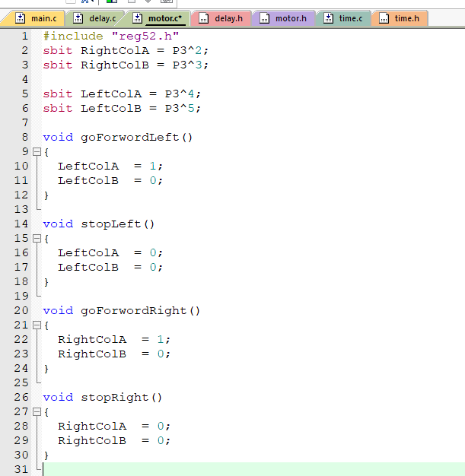Collapse the stopLeft function fold marker
This screenshot has height=476, width=465.
coord(37,238)
